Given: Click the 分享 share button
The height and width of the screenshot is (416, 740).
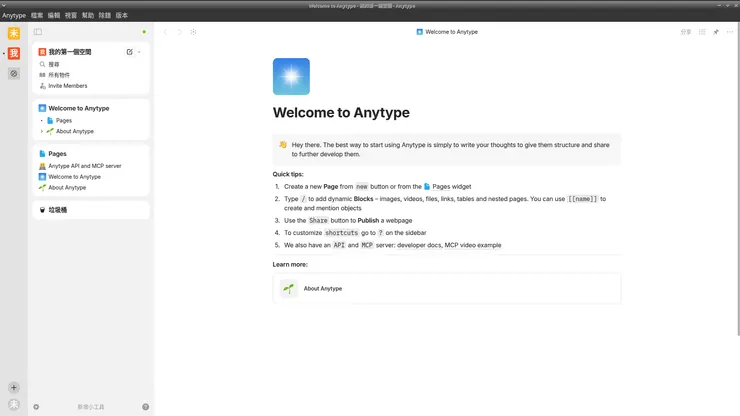Looking at the screenshot, I should click(686, 32).
